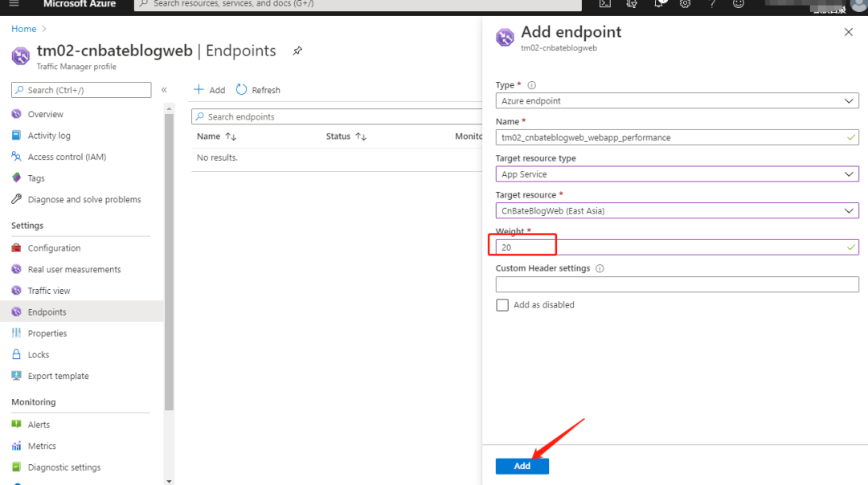The height and width of the screenshot is (485, 868).
Task: Open Overview in the left menu
Action: pos(45,114)
